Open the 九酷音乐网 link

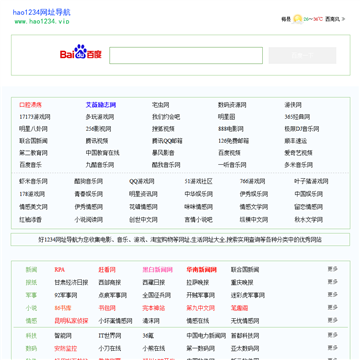tap(100, 165)
